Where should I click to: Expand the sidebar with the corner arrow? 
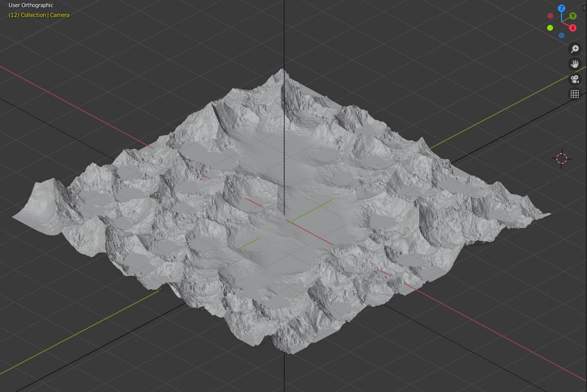click(x=584, y=8)
